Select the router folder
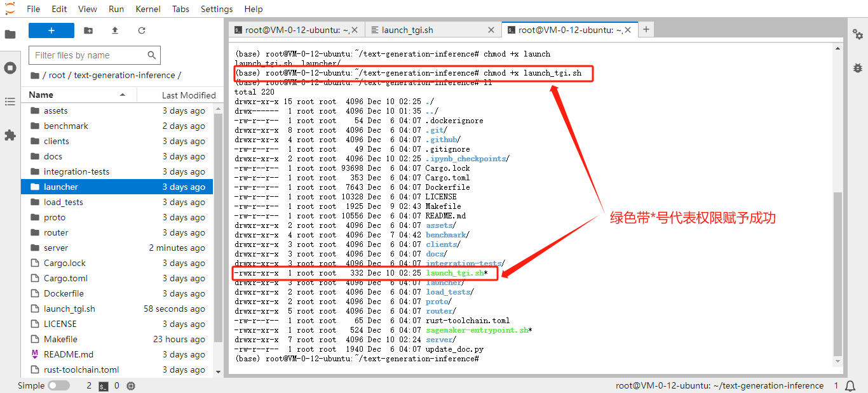 (x=117, y=232)
